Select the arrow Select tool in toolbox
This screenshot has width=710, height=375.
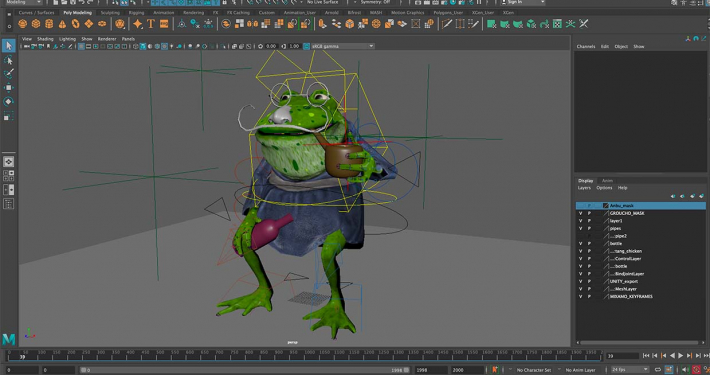tap(8, 45)
